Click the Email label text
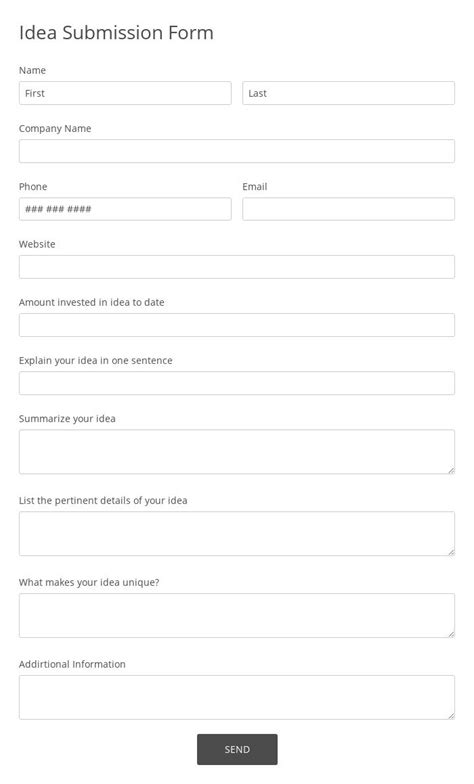This screenshot has height=784, width=474. (255, 186)
